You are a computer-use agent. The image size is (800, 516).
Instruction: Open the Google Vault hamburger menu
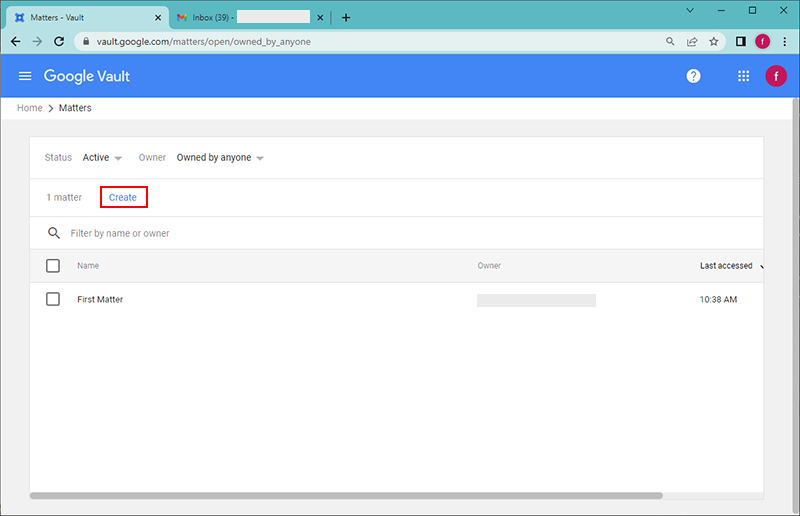click(25, 76)
